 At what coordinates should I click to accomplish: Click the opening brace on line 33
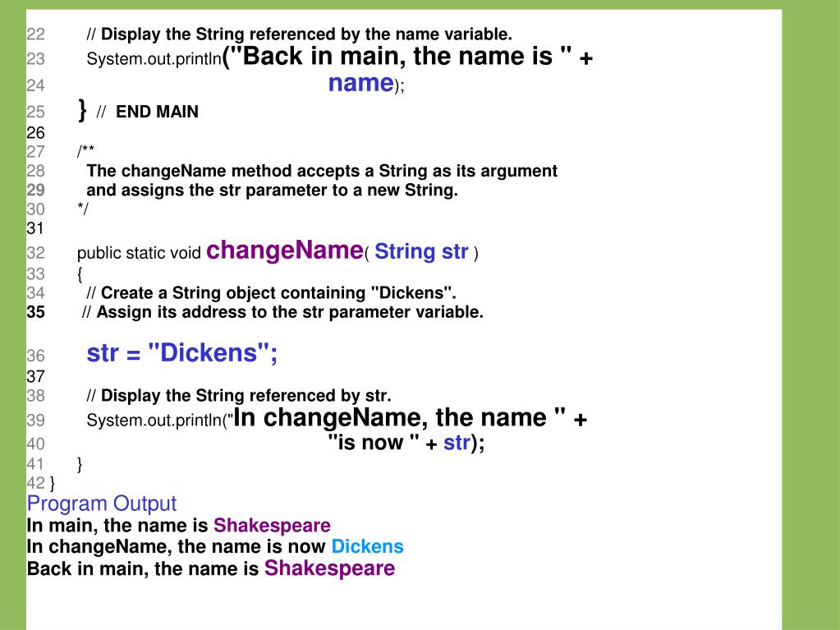coord(80,274)
